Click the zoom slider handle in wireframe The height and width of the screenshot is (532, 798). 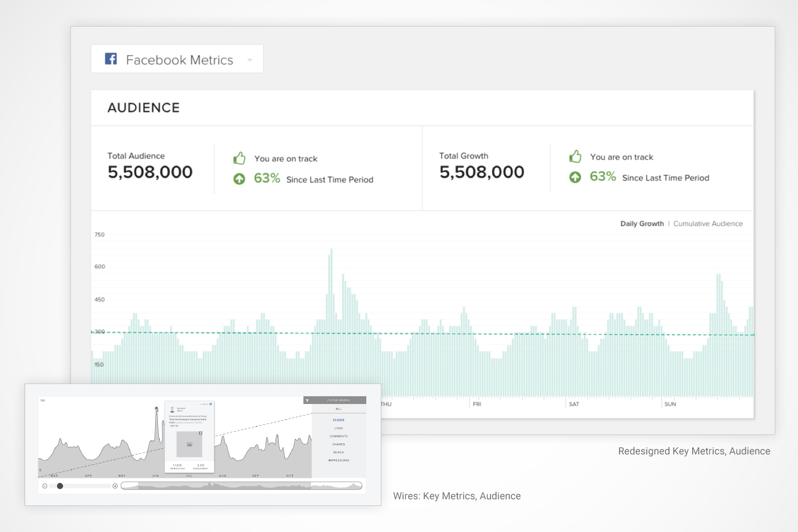tap(60, 486)
